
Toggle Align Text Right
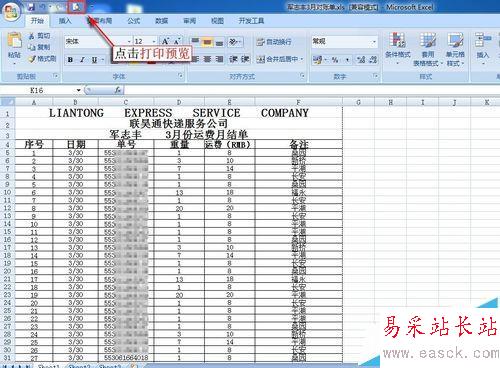tap(219, 59)
